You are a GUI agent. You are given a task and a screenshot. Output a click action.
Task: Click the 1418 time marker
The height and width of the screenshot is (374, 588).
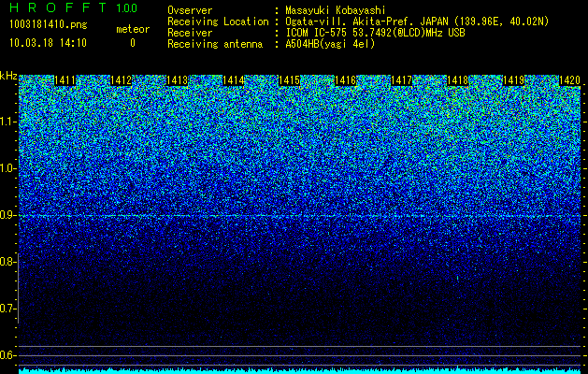pos(458,80)
